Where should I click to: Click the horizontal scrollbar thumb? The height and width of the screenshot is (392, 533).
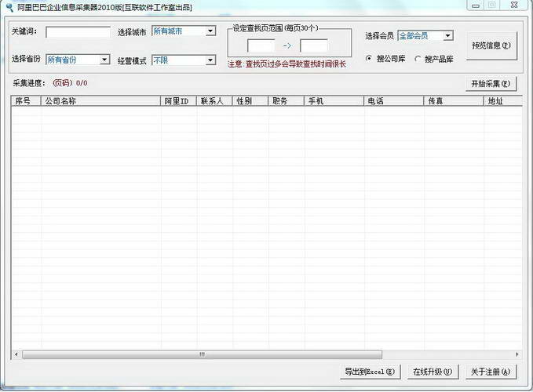[202, 354]
